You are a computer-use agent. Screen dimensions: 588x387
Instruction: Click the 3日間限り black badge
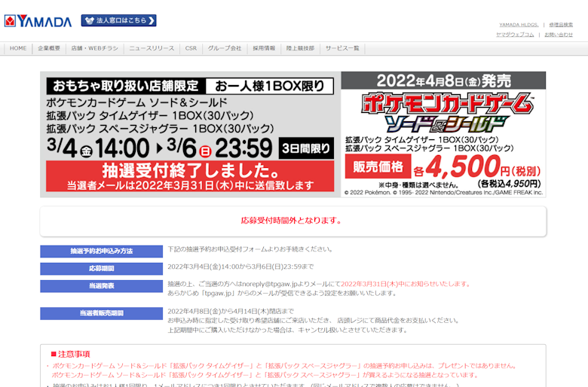pos(306,148)
